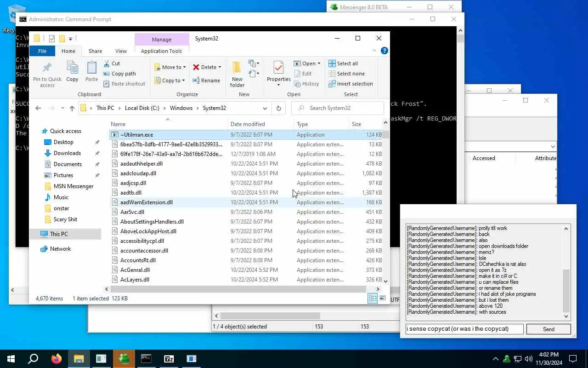Open the volume tray icon
Screen dimensions: 588x368
[528, 359]
